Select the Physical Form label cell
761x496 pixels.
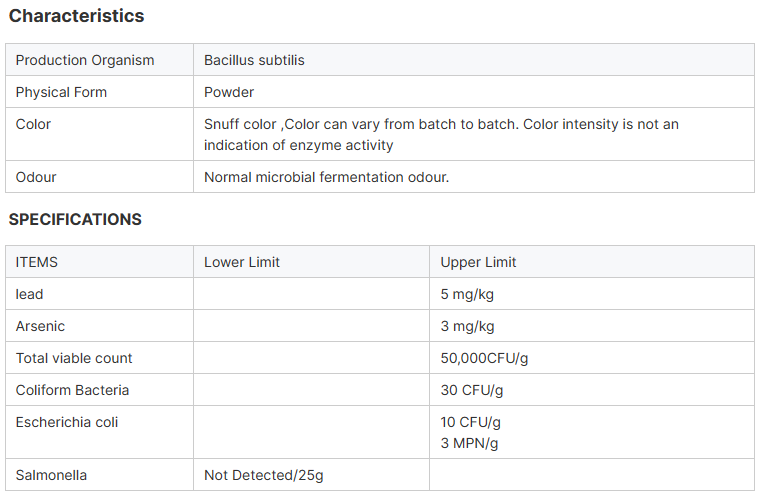pyautogui.click(x=61, y=92)
